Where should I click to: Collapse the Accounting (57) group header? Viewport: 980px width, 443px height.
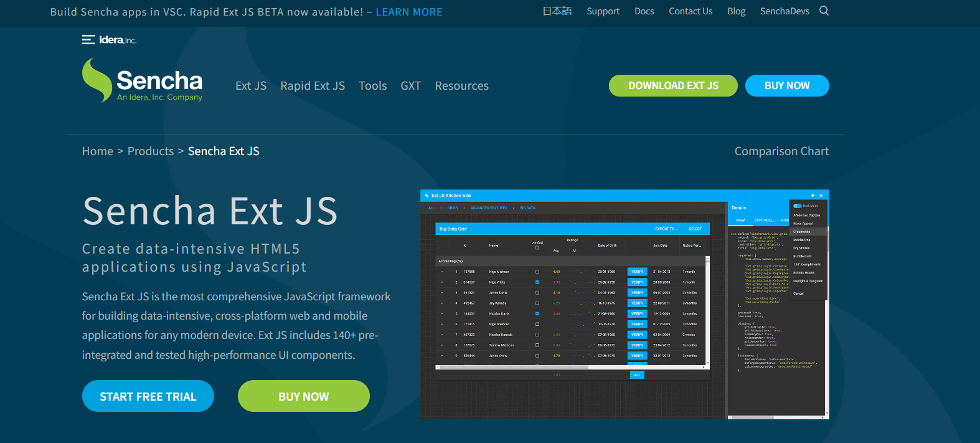click(570, 261)
